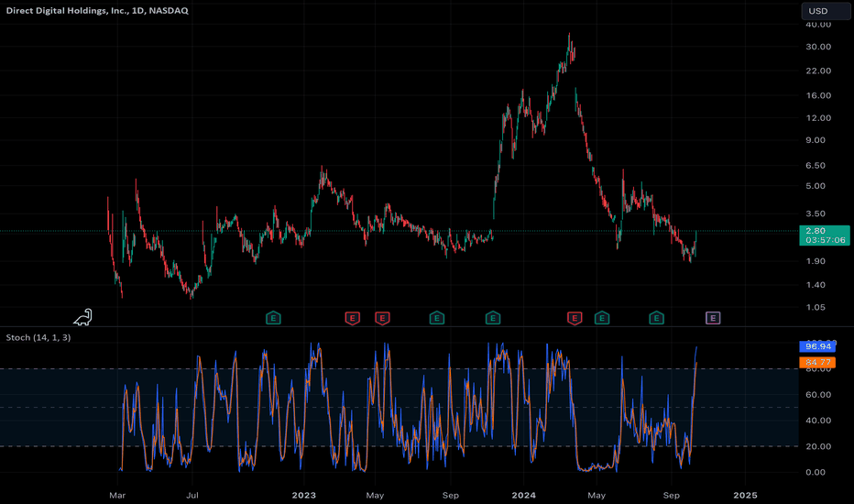Click the Mar label on time axis
The width and height of the screenshot is (854, 504).
[117, 495]
